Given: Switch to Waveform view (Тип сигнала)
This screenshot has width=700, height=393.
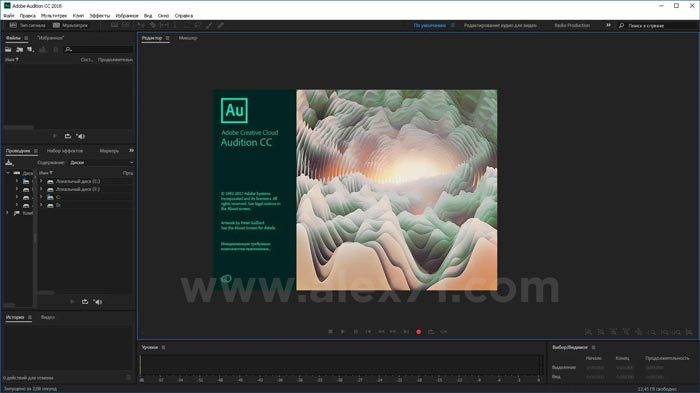Looking at the screenshot, I should coord(28,25).
